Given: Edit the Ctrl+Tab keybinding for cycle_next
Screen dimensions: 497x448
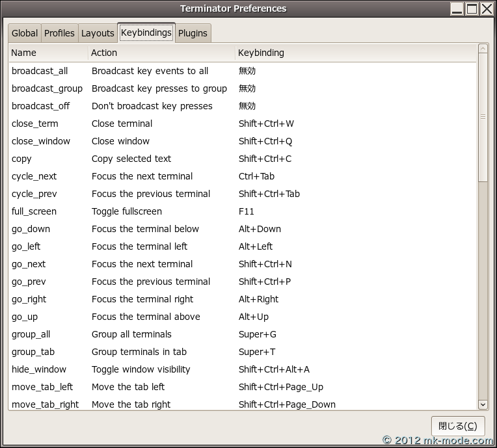Looking at the screenshot, I should tap(256, 176).
